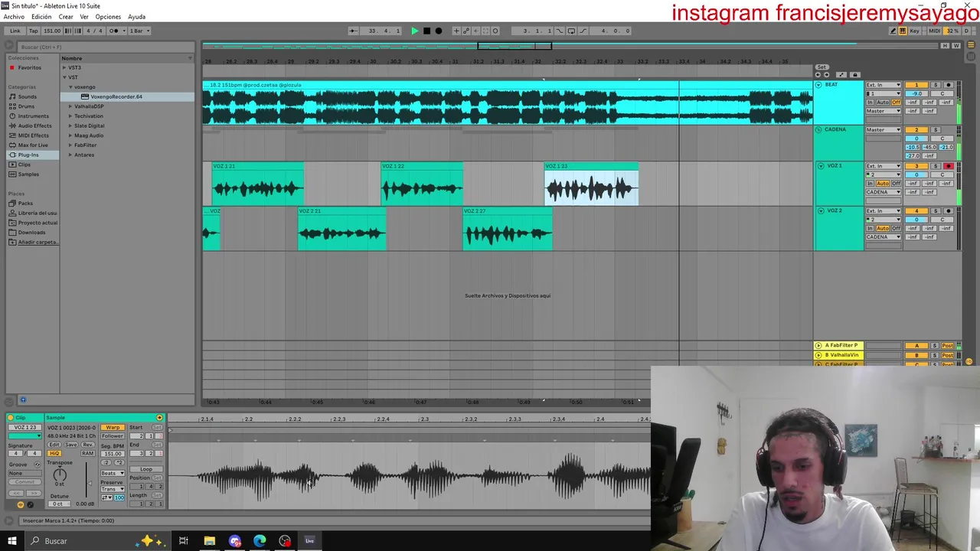980x551 pixels.
Task: Expand the Antares folder in browser
Action: click(70, 155)
